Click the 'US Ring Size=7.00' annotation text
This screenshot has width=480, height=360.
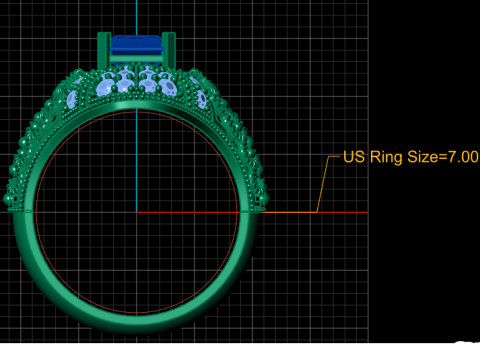click(x=411, y=157)
